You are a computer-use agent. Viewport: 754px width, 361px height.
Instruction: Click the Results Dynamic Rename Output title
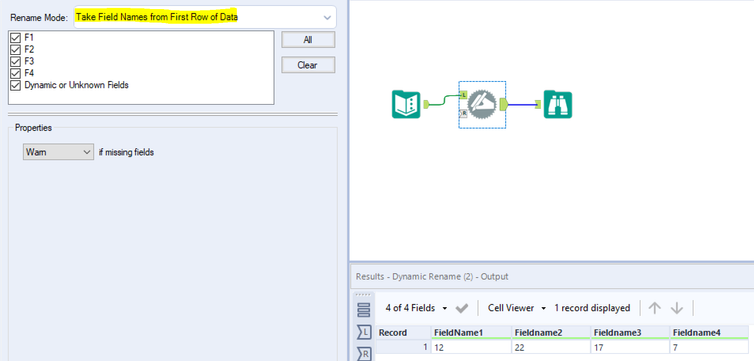432,277
